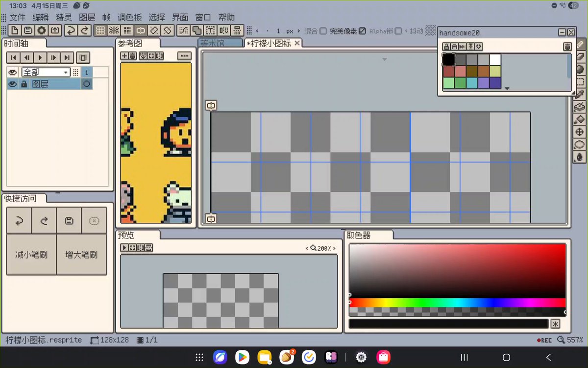Toggle the 完美像素 checkbox

point(362,31)
